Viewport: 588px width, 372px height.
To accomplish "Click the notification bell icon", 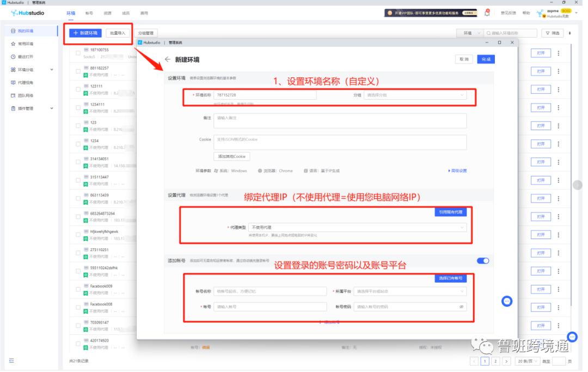I will (487, 12).
